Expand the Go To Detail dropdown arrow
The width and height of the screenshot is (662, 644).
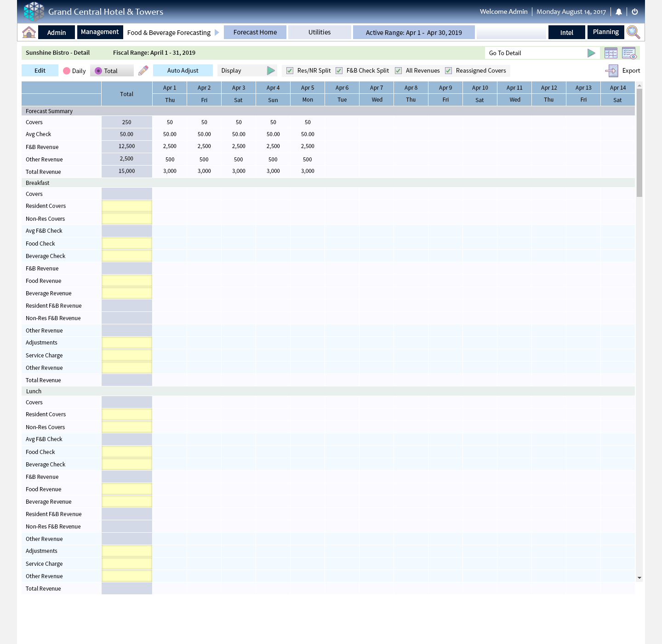[x=591, y=53]
